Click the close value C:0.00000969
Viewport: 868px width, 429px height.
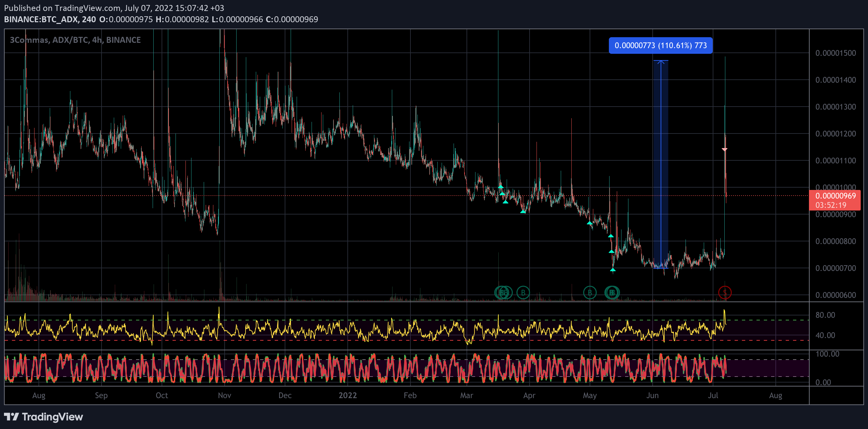click(292, 19)
